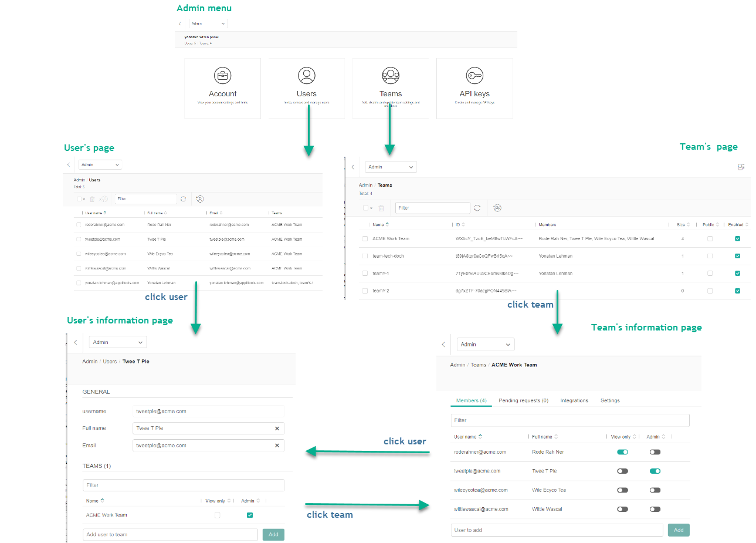The height and width of the screenshot is (543, 756).
Task: Open Admin dropdown on user's information page
Action: coord(118,342)
